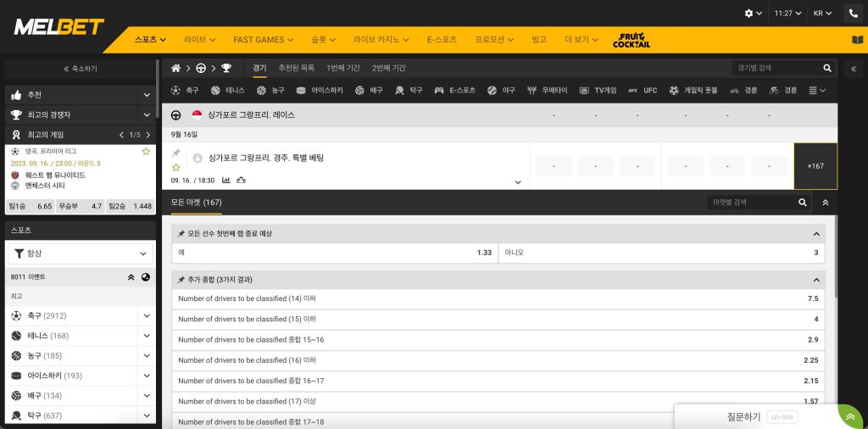Select 야구 baseball sport filter

click(x=501, y=90)
